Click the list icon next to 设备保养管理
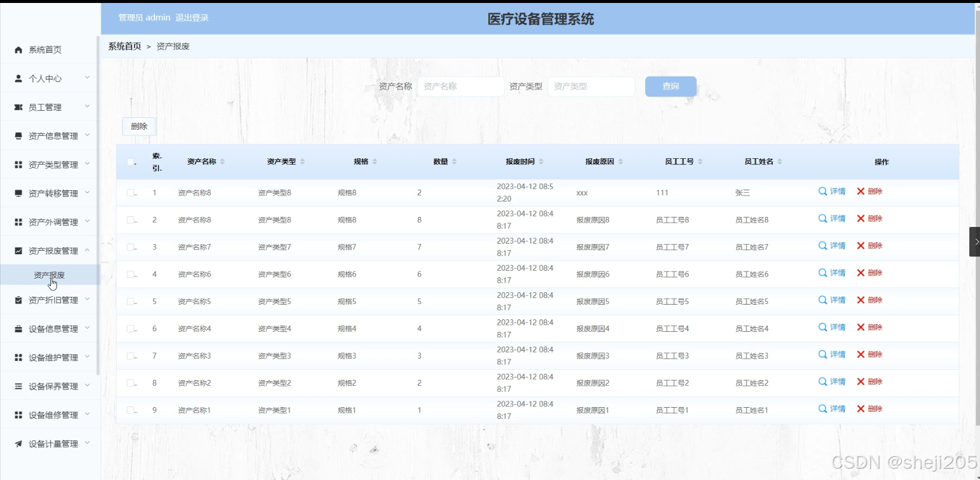This screenshot has width=980, height=480. (18, 386)
